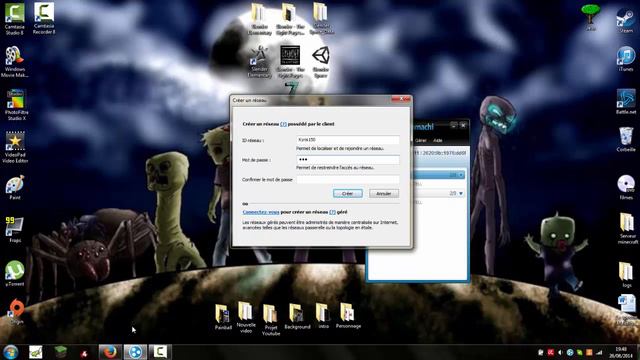Expand the highlighted network dropdown arrow in Hamachi

tap(461, 175)
